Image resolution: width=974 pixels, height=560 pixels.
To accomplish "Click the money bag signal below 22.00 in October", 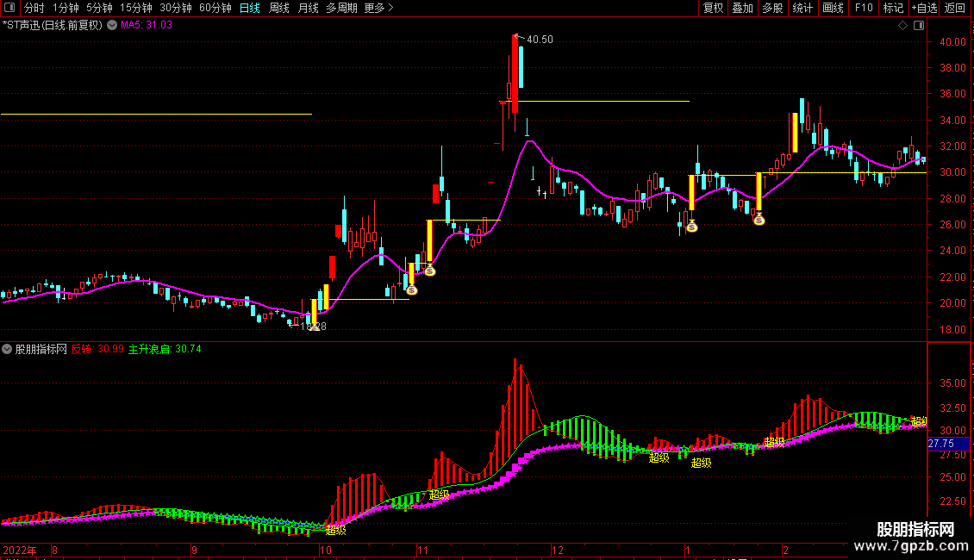I will tap(411, 289).
